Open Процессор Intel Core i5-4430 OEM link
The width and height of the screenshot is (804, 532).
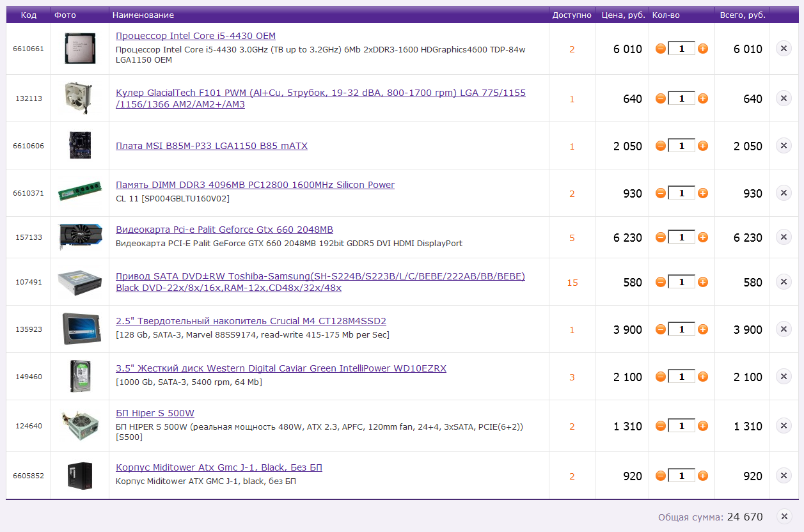coord(195,36)
